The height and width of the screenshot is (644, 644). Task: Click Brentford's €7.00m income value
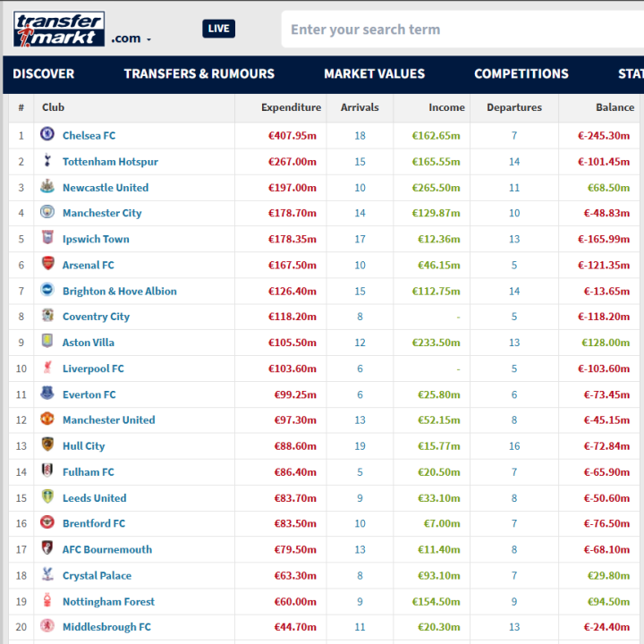click(x=442, y=523)
